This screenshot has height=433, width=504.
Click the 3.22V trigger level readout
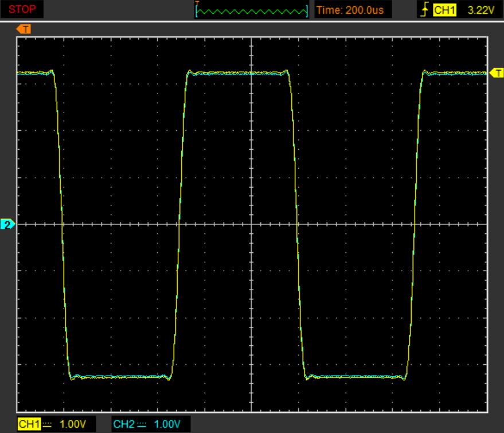480,10
